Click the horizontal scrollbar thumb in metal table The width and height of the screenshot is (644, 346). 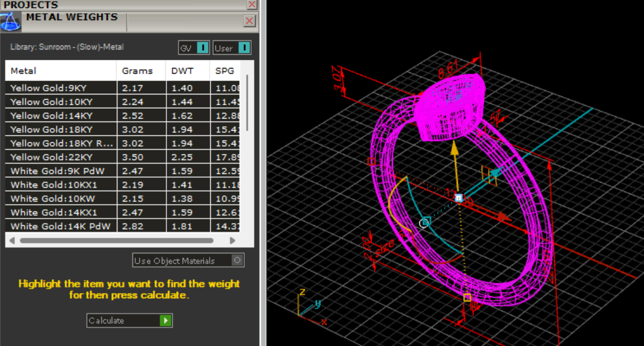click(x=116, y=241)
